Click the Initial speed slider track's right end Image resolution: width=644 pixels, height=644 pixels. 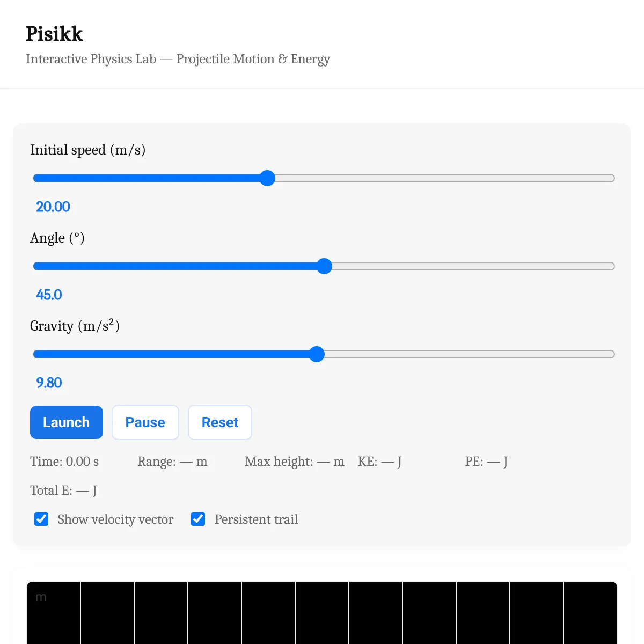[x=611, y=178]
